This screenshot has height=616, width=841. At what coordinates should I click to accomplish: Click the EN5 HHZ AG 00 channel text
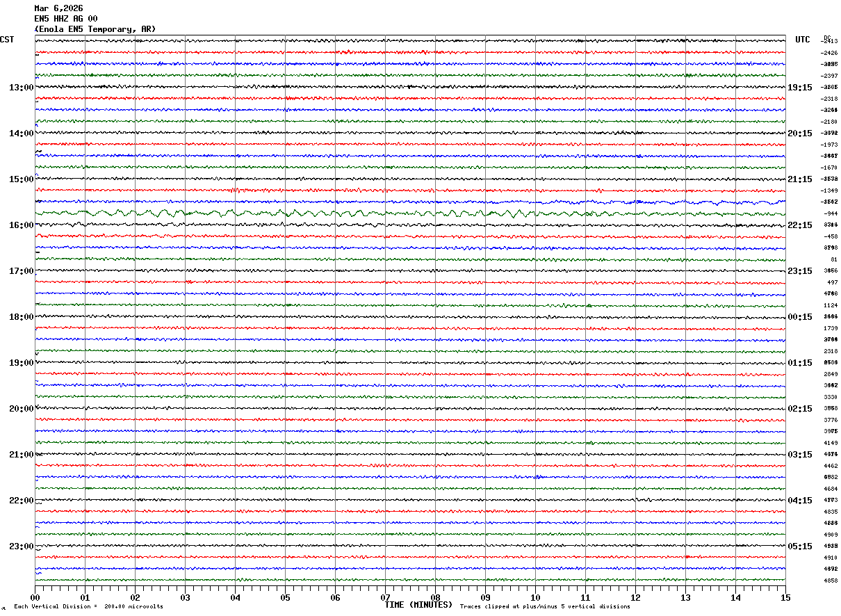[66, 19]
